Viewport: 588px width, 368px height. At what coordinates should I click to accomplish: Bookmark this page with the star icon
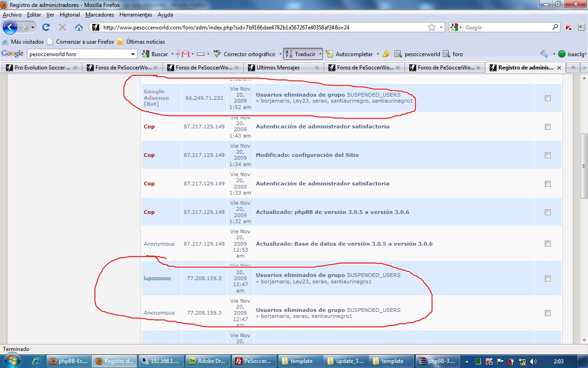coord(432,27)
